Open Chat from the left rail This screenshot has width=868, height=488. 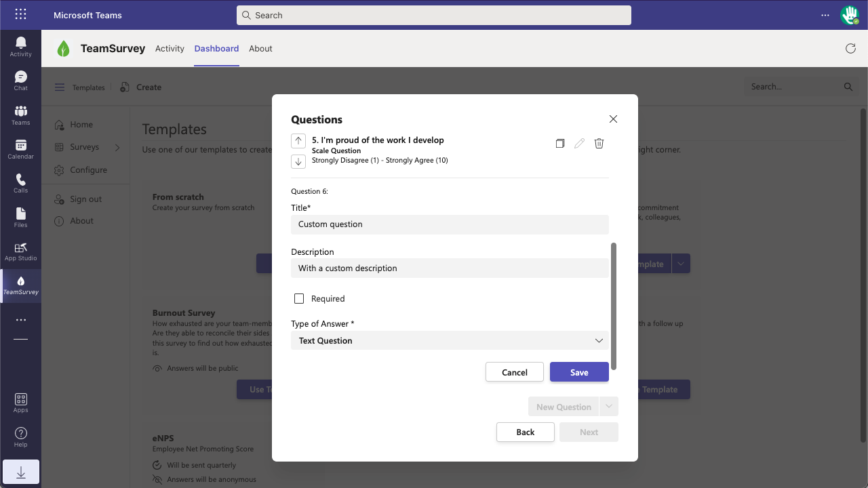click(20, 81)
